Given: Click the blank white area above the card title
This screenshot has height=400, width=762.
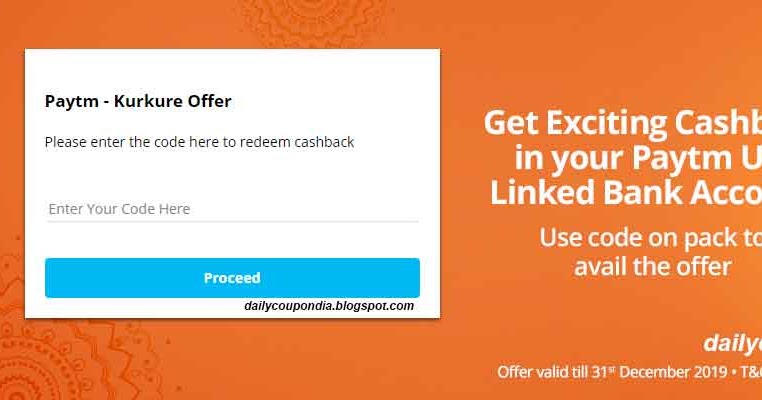Looking at the screenshot, I should coord(232,70).
